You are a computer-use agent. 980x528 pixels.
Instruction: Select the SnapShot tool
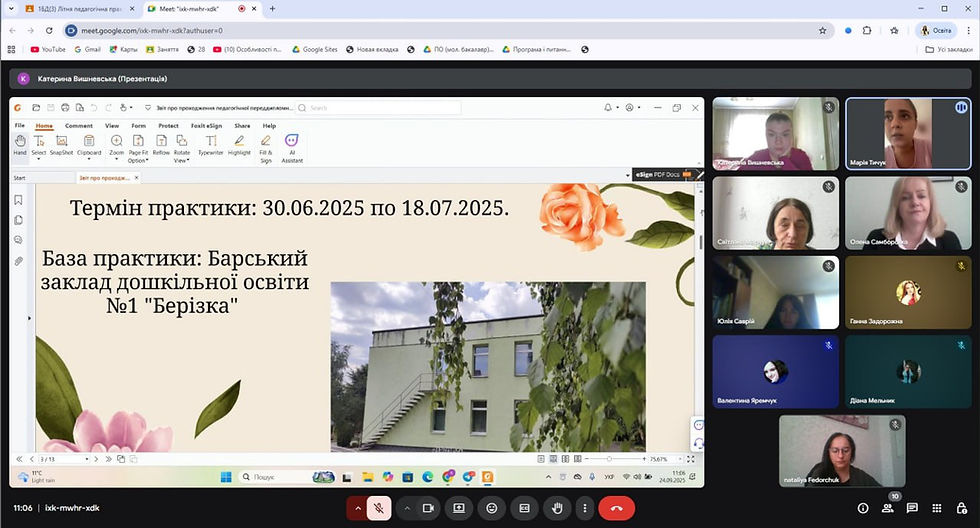pos(61,145)
